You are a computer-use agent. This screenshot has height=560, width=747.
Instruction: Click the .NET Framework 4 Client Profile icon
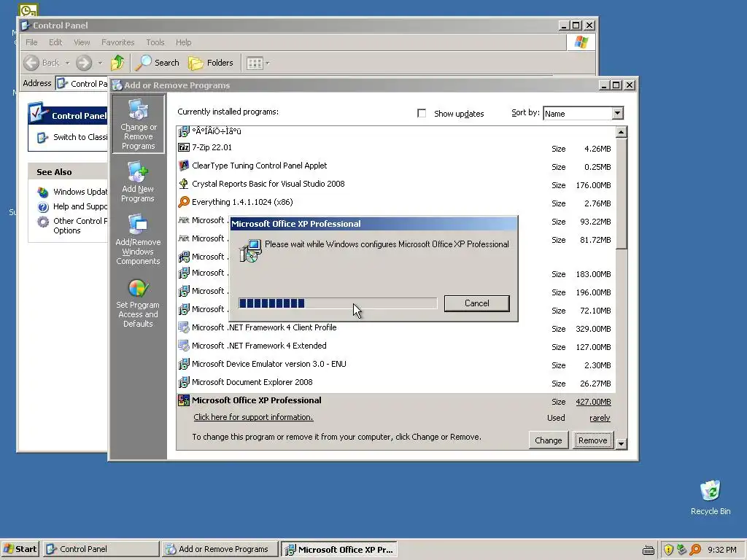pos(183,327)
